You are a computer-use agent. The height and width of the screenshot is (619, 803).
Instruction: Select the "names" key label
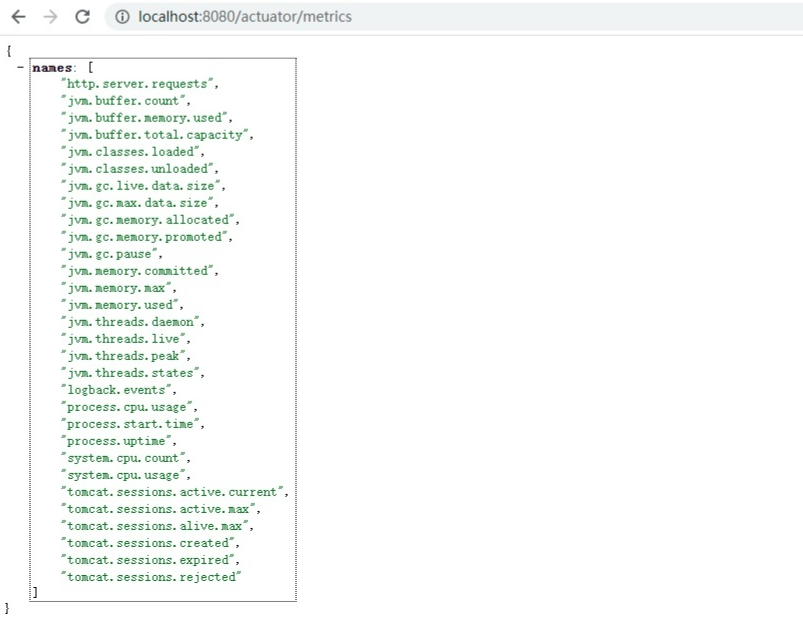point(52,68)
